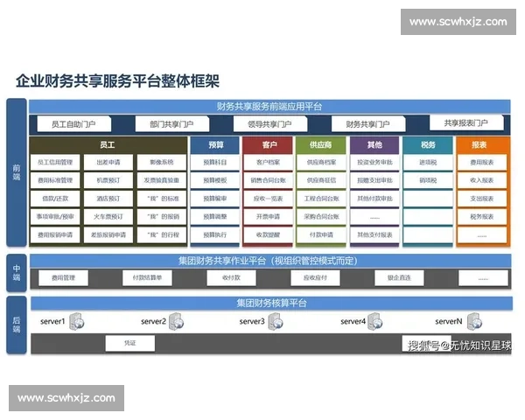This screenshot has width=525, height=420.
Task: Open the 员工自助门户 portal tab
Action: 74,124
